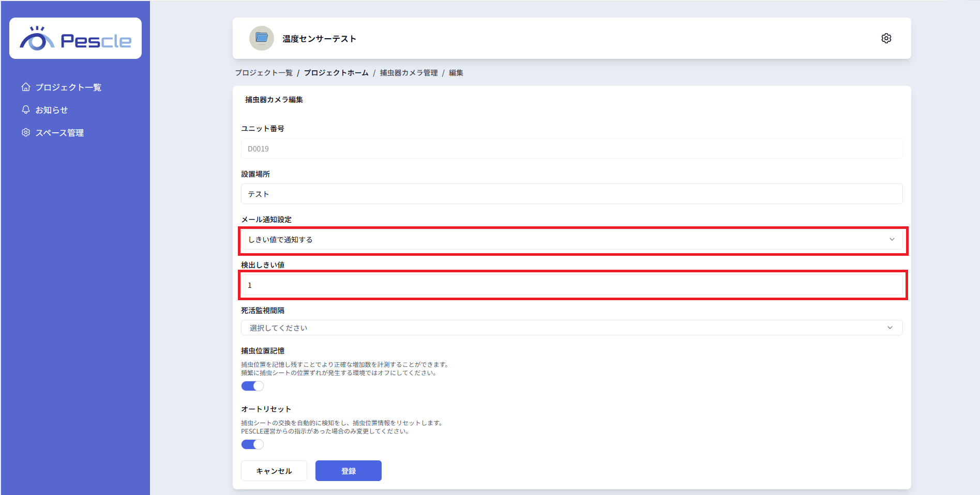Go to プロジェクト一覧 in the breadcrumb
This screenshot has height=495, width=980.
click(x=264, y=73)
